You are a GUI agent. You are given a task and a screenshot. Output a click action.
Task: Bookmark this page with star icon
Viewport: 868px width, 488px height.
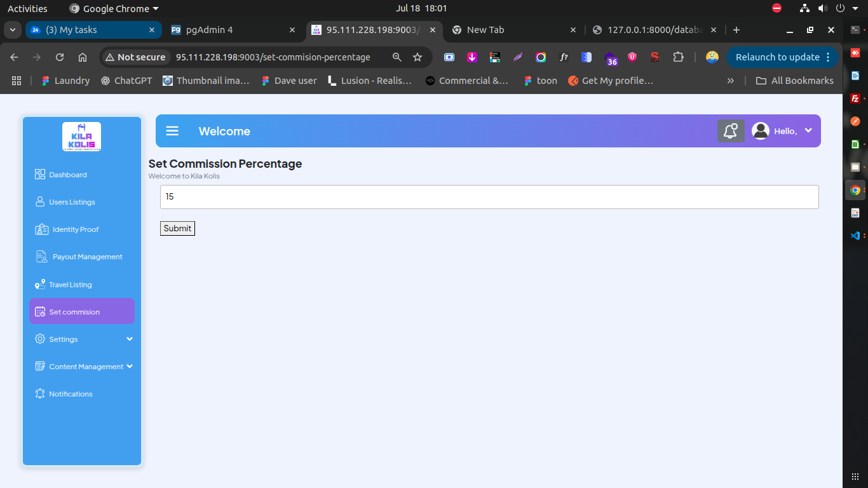click(x=417, y=57)
